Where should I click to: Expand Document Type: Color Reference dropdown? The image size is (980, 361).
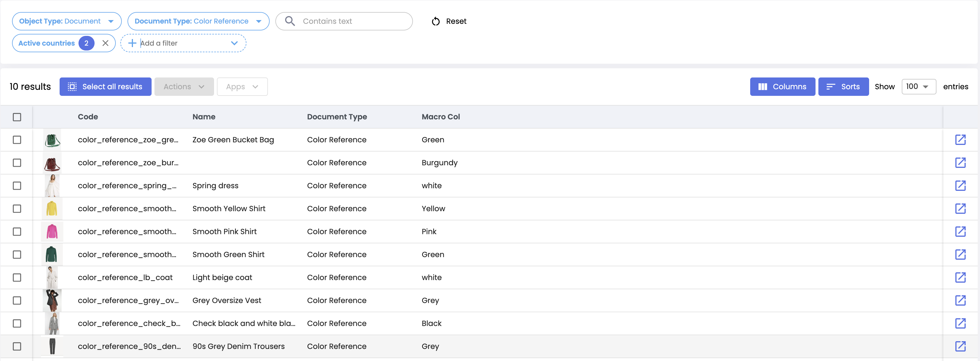point(198,21)
